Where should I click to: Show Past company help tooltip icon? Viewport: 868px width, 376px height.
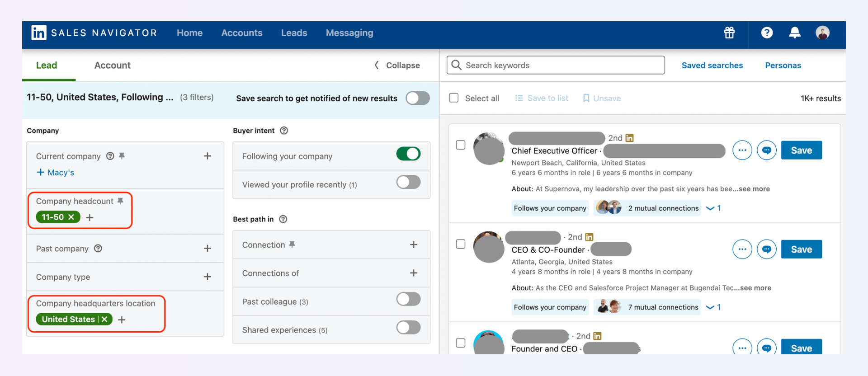pos(98,249)
